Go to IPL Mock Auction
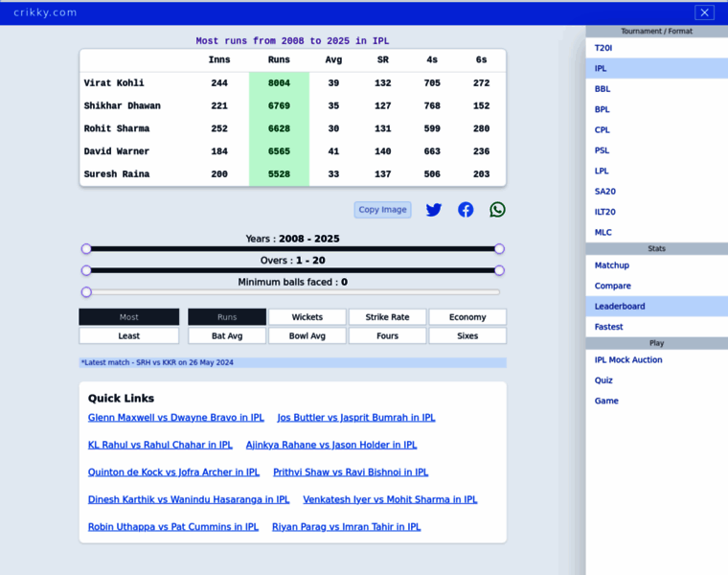The height and width of the screenshot is (575, 728). [x=628, y=360]
